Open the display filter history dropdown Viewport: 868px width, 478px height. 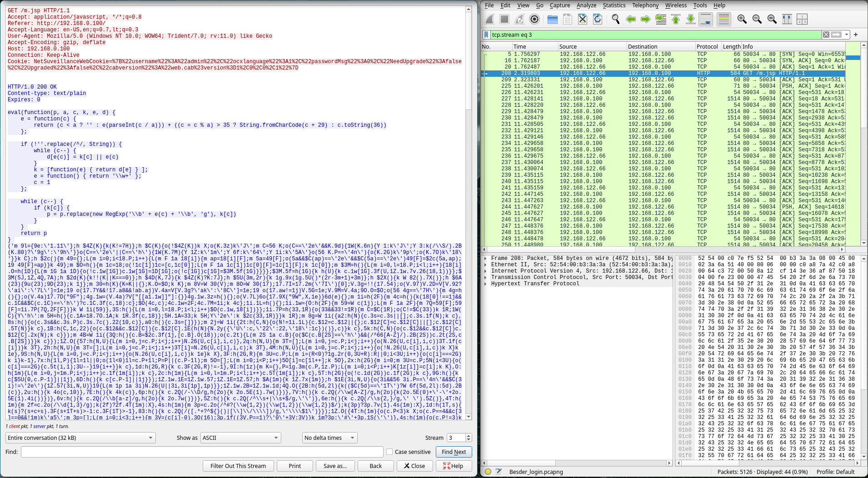(847, 35)
